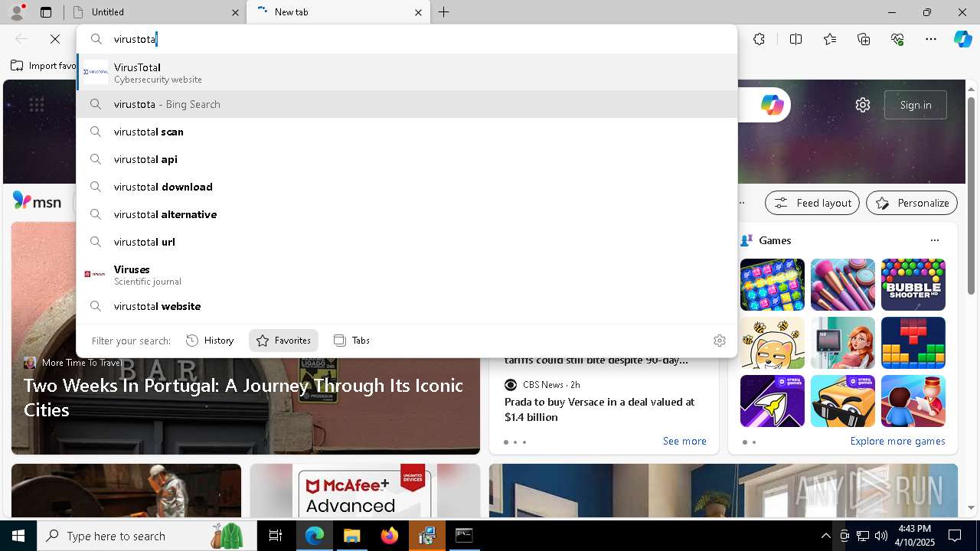Open the Games card heading
Screen dimensions: 980x551
pos(775,240)
